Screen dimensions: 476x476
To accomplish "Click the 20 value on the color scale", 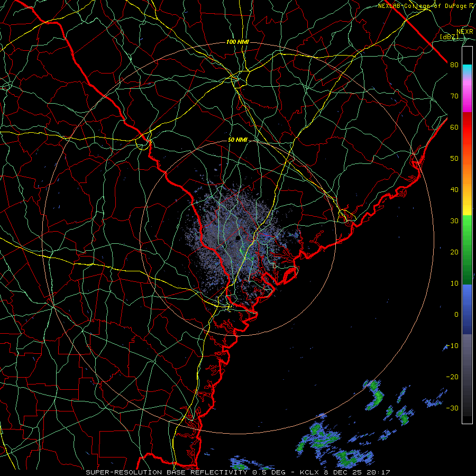I will (x=454, y=252).
